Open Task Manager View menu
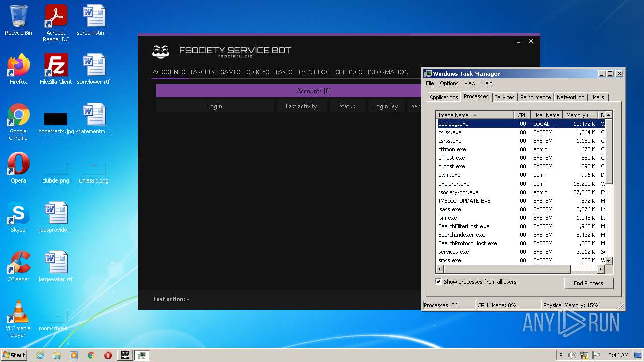This screenshot has width=644, height=362. (x=470, y=83)
